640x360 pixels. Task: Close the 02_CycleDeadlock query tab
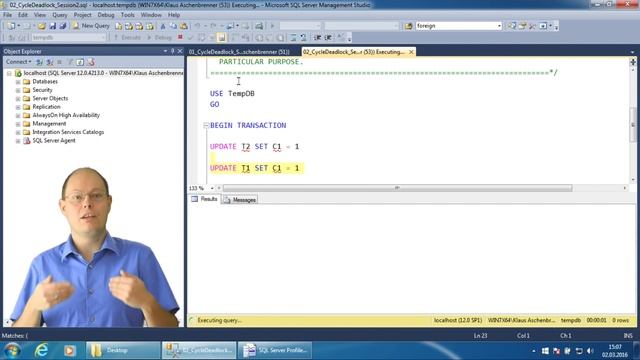tap(411, 52)
